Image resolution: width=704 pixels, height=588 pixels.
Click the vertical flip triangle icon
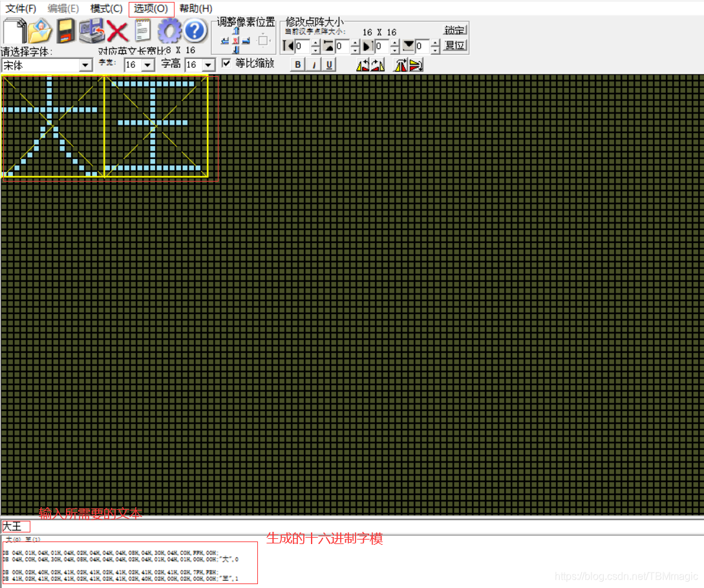click(416, 65)
